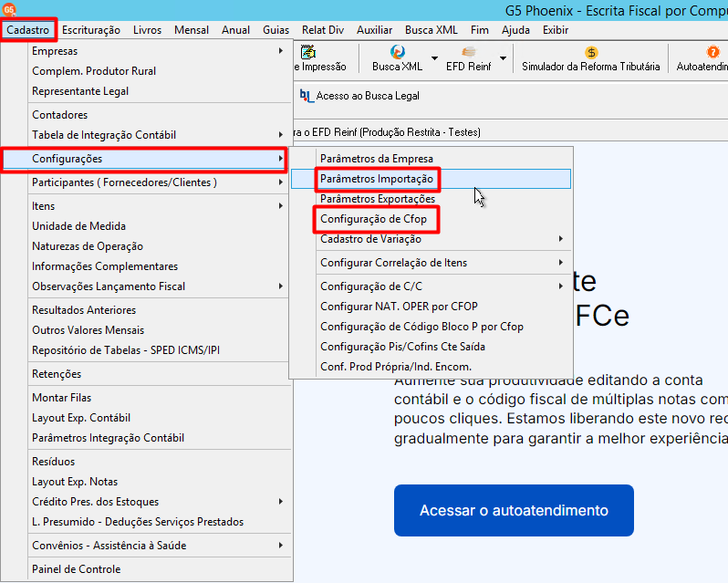Viewport: 728px width, 583px height.
Task: Expand Configuração de C/C submenu arrow
Action: point(561,286)
